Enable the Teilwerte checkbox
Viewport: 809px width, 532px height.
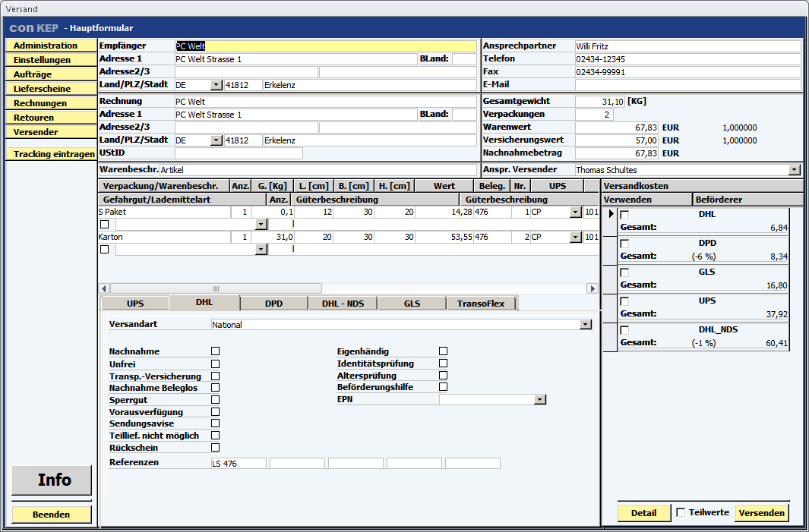[x=681, y=512]
